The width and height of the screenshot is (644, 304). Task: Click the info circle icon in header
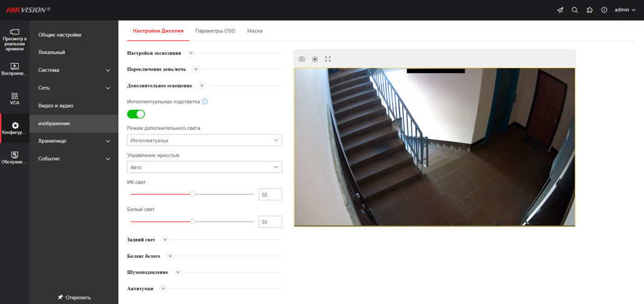pos(604,10)
